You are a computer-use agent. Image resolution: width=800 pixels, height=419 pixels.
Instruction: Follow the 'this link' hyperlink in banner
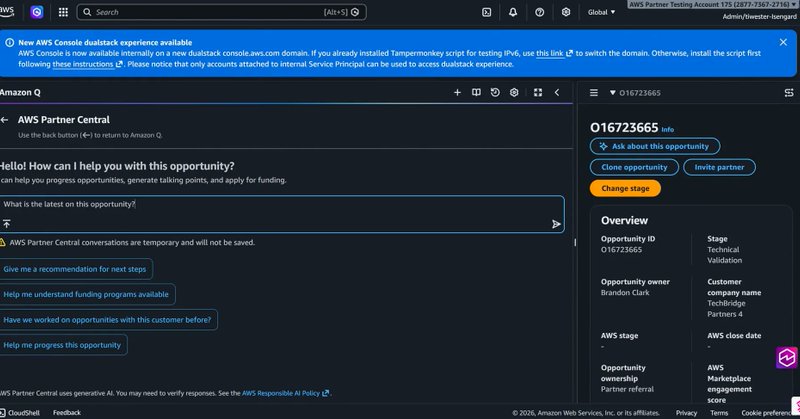coord(554,53)
